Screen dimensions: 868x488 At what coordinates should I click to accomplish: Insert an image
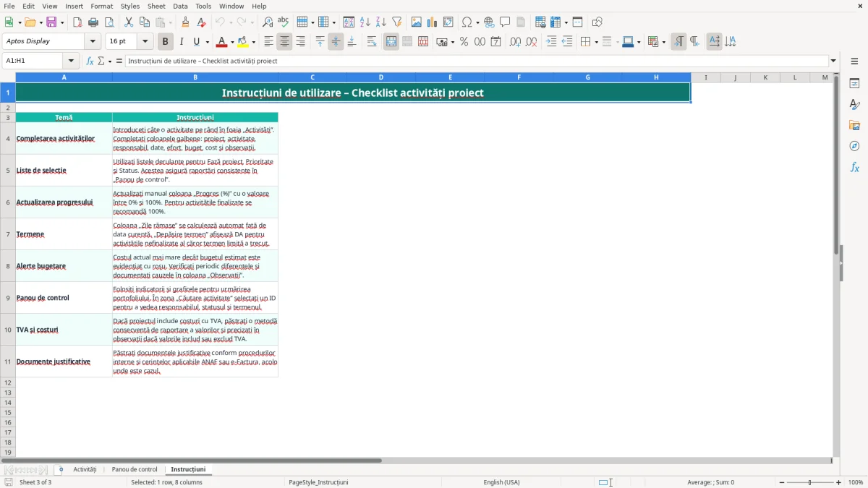pos(417,22)
